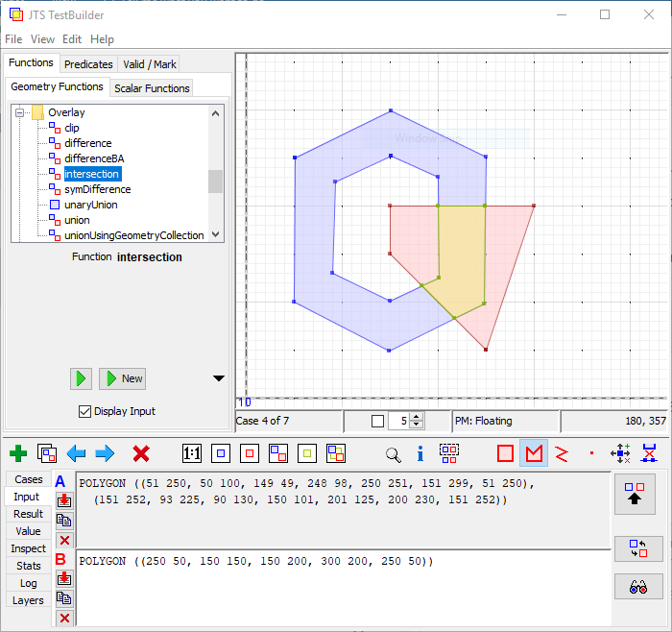
Task: Select the magnifier zoom tool
Action: coord(393,454)
